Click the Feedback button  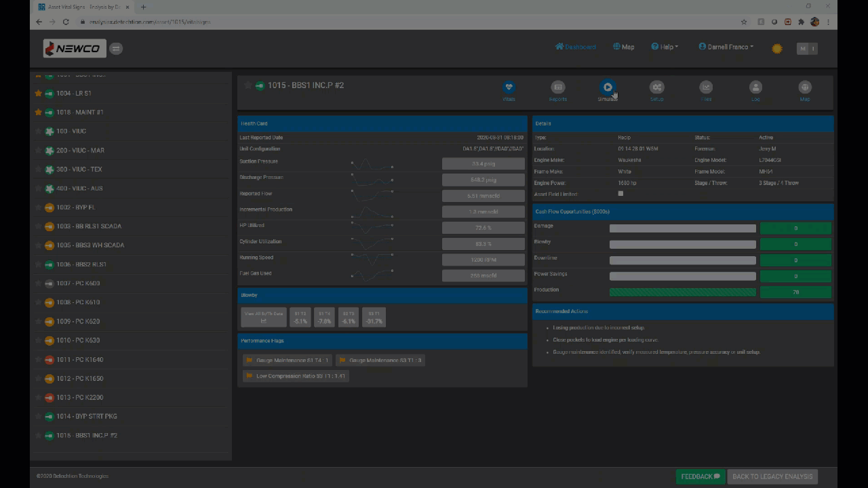pos(701,476)
